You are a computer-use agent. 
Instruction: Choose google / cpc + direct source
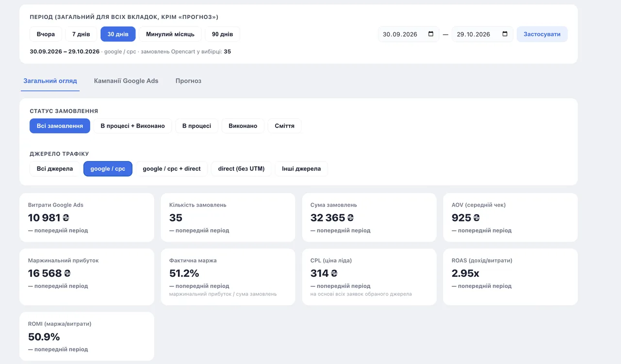tap(172, 169)
